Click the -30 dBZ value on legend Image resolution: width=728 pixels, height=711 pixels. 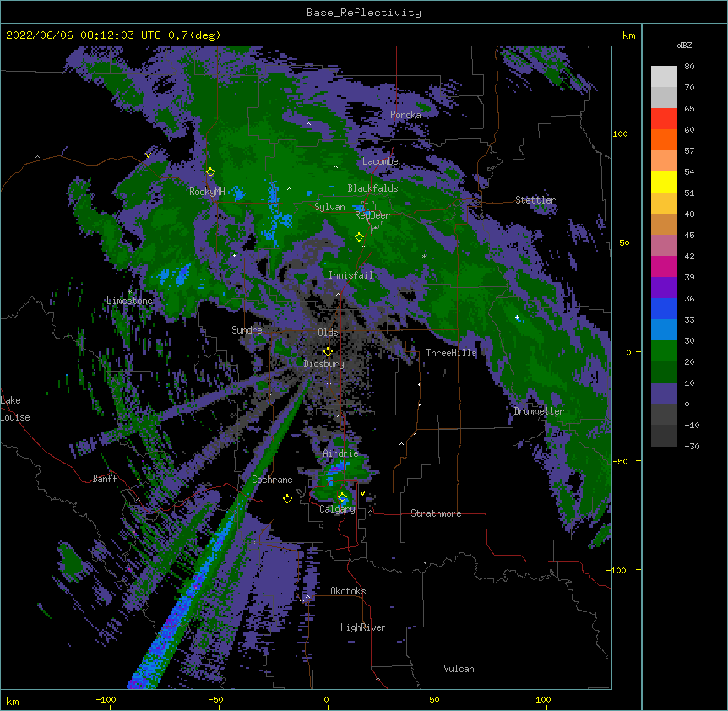692,447
